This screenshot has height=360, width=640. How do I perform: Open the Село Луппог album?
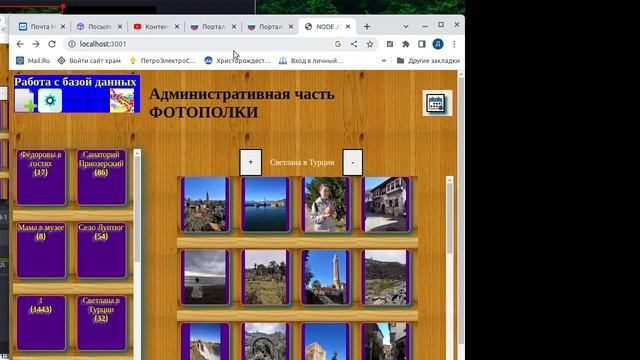(101, 250)
